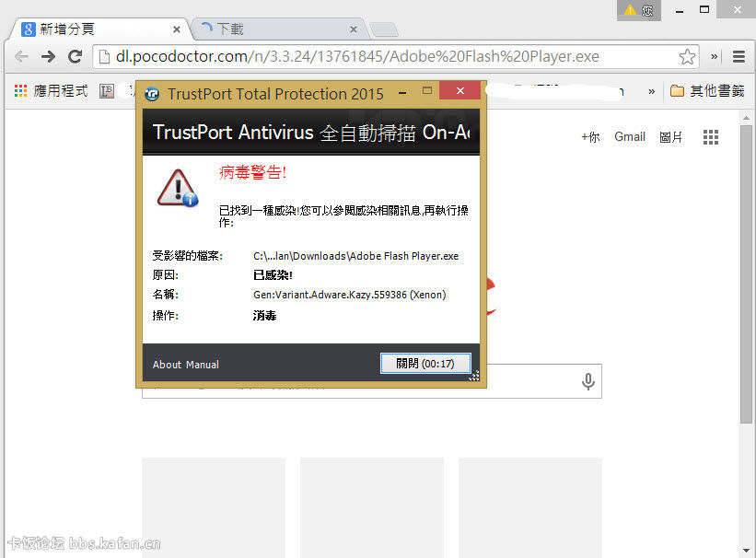Viewport: 756px width, 558px height.
Task: Switch to the 新增分頁 tab
Action: coord(92,29)
